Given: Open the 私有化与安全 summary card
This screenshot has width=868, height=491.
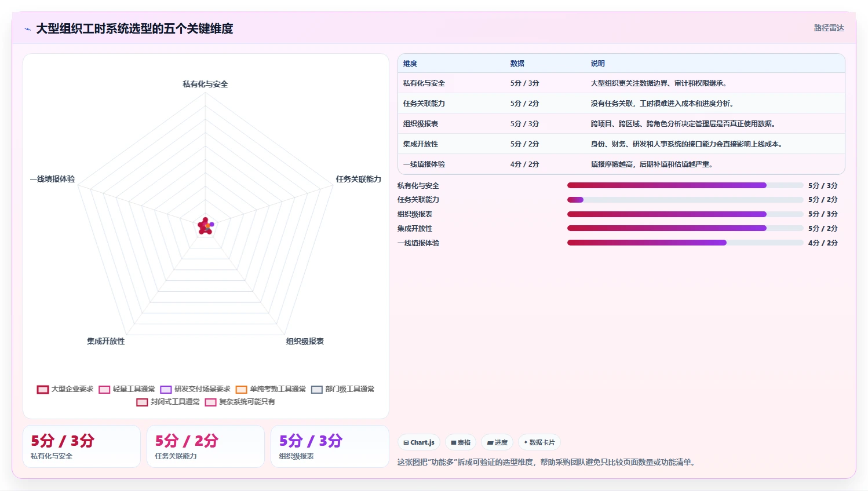Looking at the screenshot, I should tap(82, 446).
